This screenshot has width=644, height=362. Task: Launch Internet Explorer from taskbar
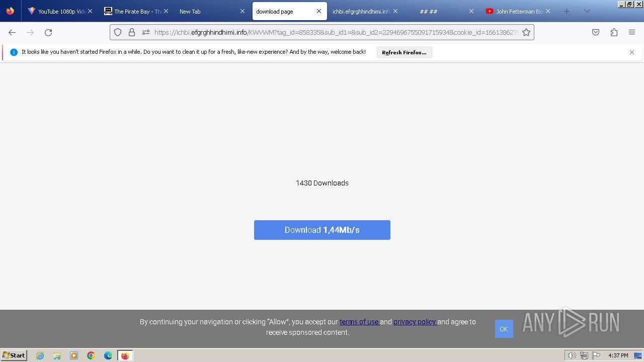[40, 355]
